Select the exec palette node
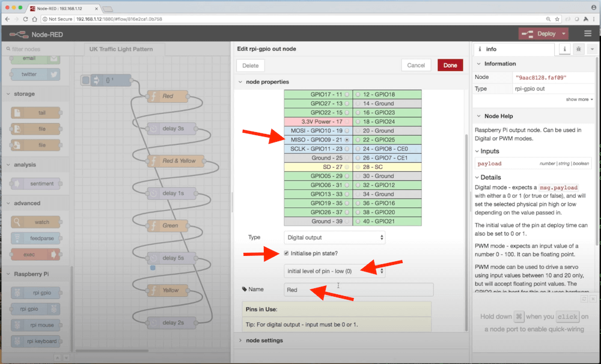Viewport: 601px width, 364px height. pyautogui.click(x=35, y=255)
